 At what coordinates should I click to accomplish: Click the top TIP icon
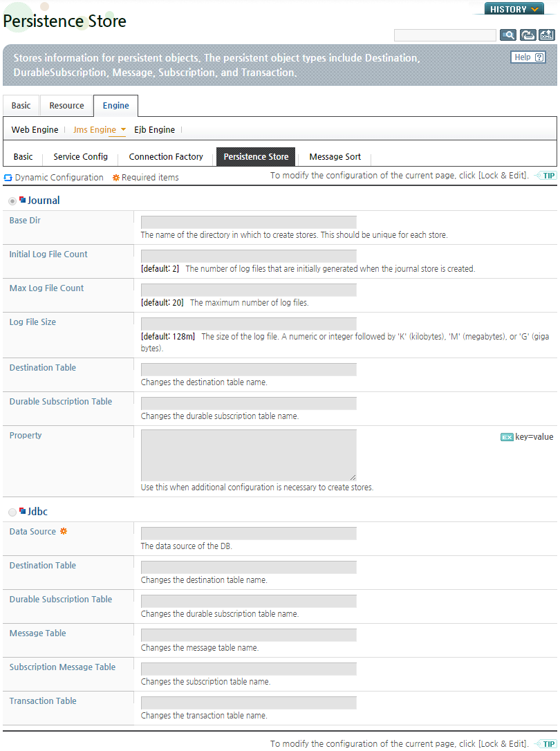click(x=546, y=175)
